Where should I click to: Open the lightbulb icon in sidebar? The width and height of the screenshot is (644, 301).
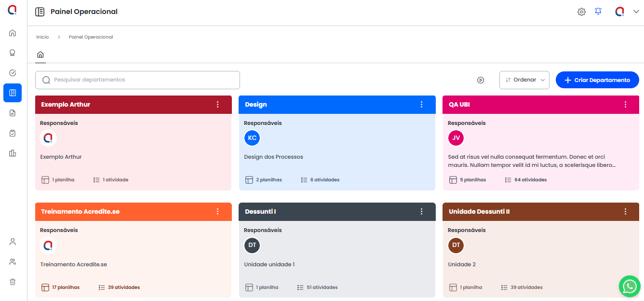click(13, 53)
